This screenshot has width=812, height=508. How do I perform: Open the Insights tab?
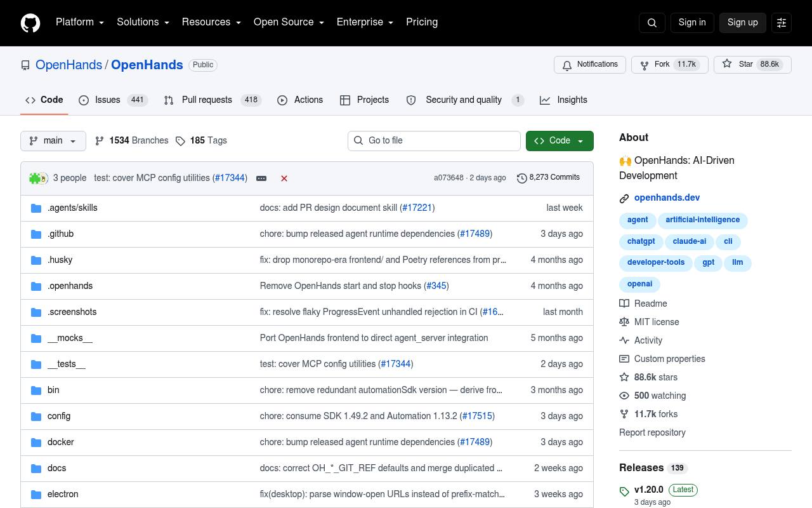pos(563,100)
